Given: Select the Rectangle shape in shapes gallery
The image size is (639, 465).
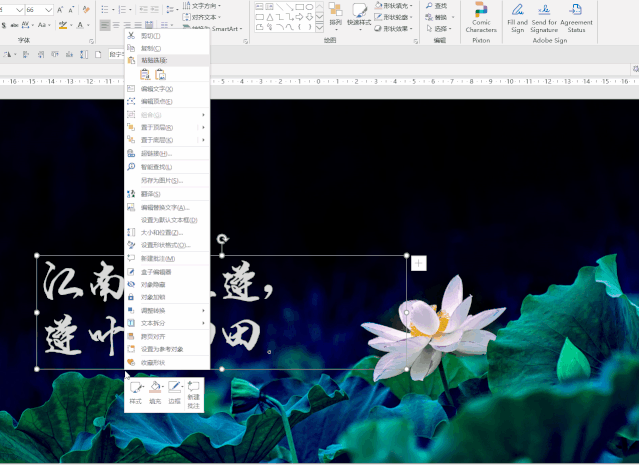Looking at the screenshot, I should click(x=300, y=7).
